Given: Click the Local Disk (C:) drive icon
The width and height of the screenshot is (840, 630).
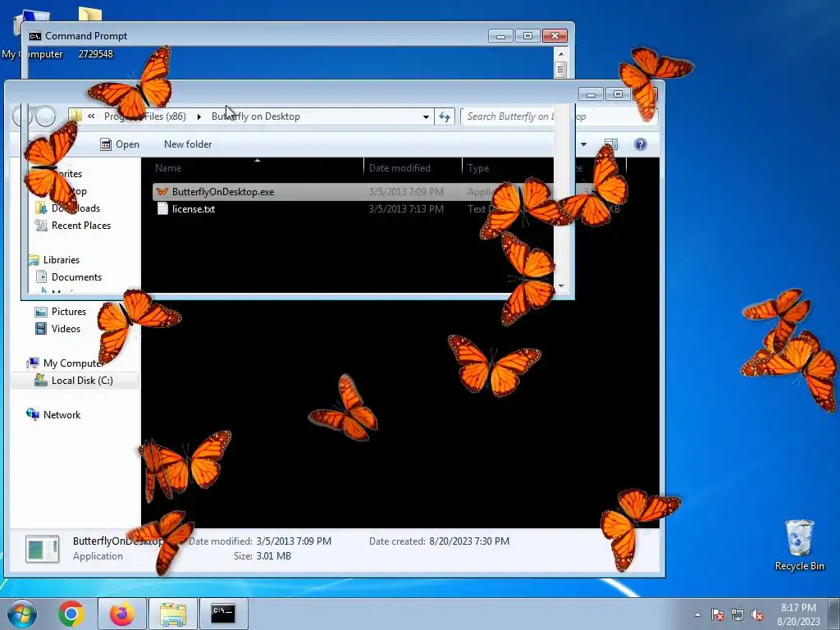Looking at the screenshot, I should click(x=41, y=380).
